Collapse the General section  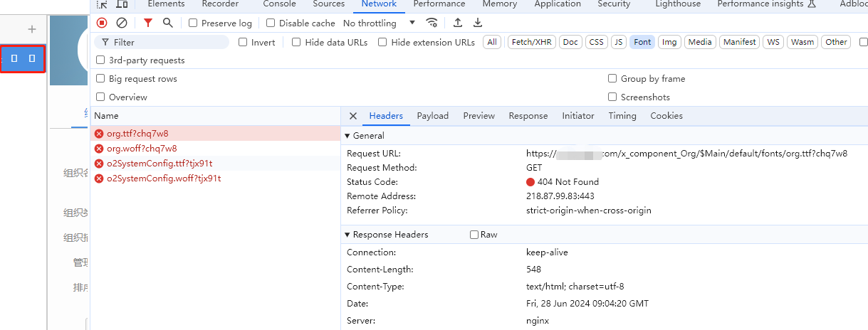347,136
